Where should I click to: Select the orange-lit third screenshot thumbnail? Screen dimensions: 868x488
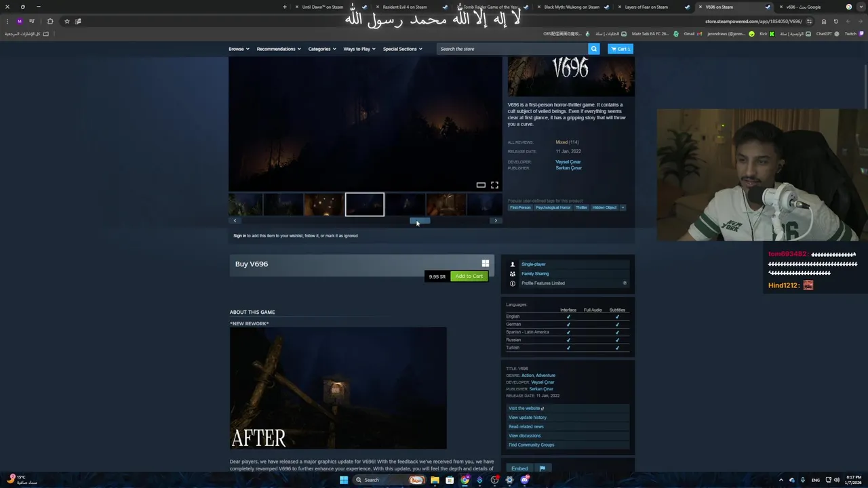tap(323, 205)
